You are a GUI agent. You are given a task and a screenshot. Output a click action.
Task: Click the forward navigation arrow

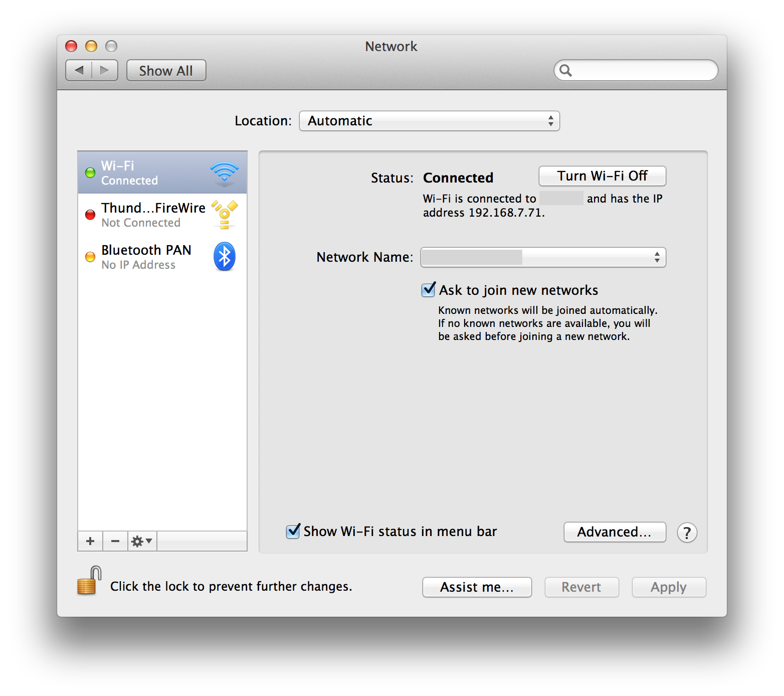104,70
